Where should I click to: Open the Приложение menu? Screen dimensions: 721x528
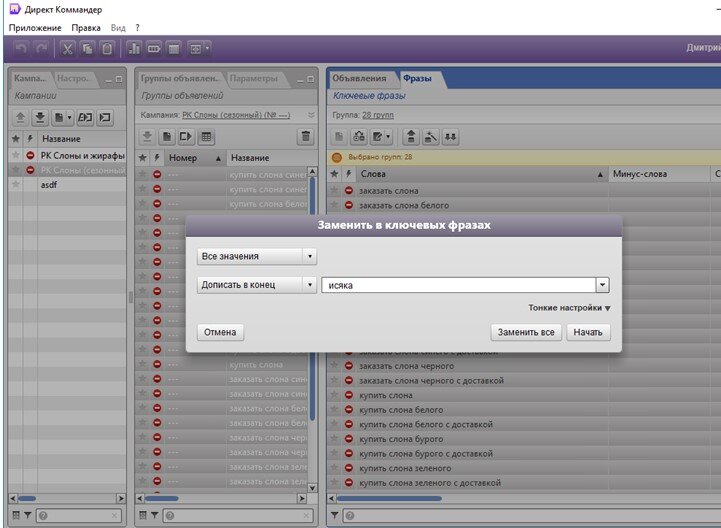[x=35, y=28]
